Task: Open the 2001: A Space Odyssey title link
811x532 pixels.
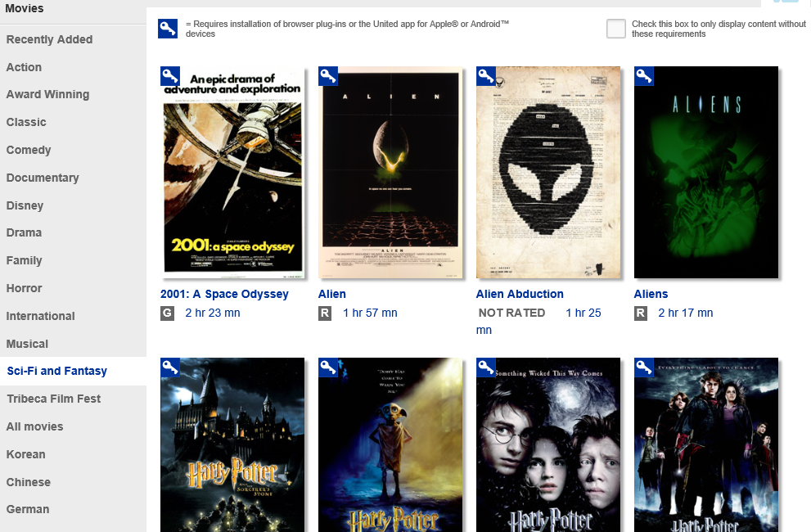Action: click(224, 294)
